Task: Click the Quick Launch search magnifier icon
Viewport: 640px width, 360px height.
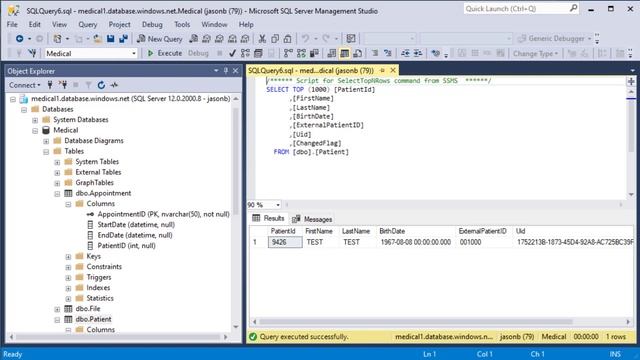Action: click(x=573, y=8)
